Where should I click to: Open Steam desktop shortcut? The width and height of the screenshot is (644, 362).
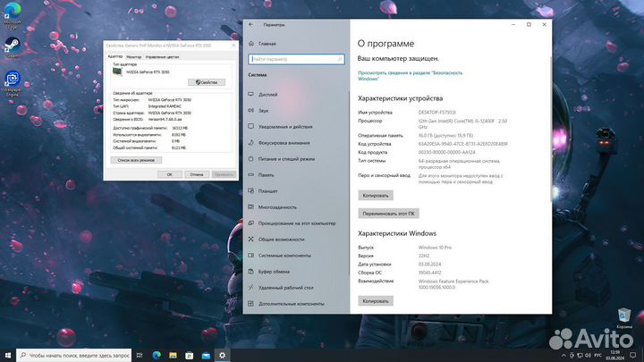tap(13, 47)
